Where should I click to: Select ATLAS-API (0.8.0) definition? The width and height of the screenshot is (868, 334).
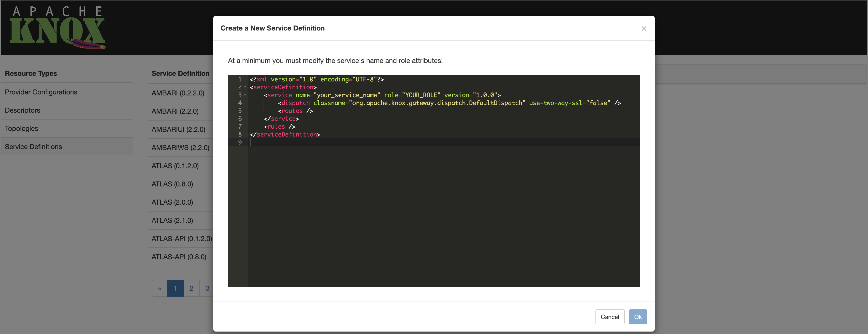tap(178, 257)
